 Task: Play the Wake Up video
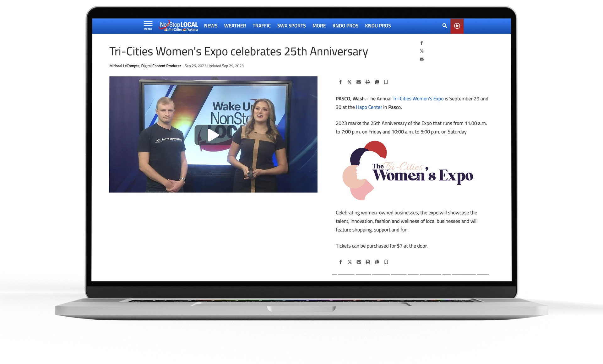click(x=213, y=135)
